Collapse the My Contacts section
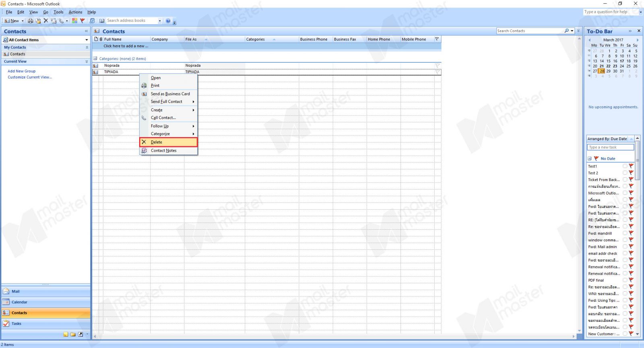644x348 pixels. pos(87,47)
